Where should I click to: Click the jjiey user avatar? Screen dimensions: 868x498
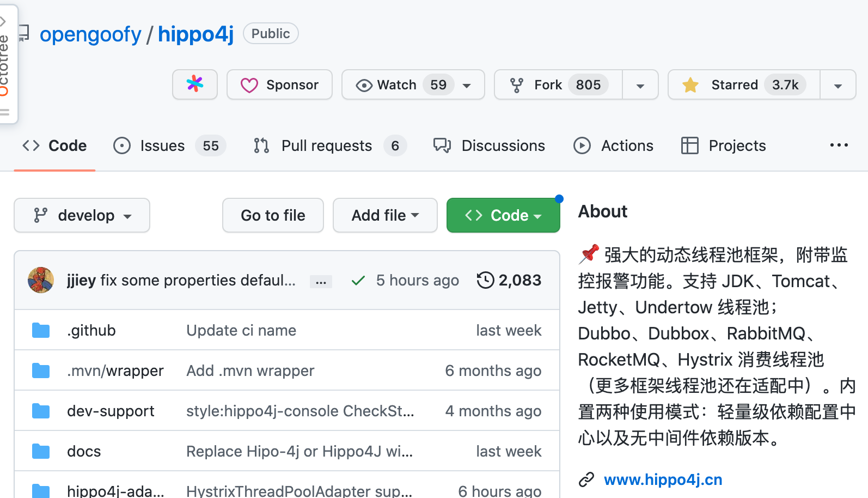click(41, 280)
